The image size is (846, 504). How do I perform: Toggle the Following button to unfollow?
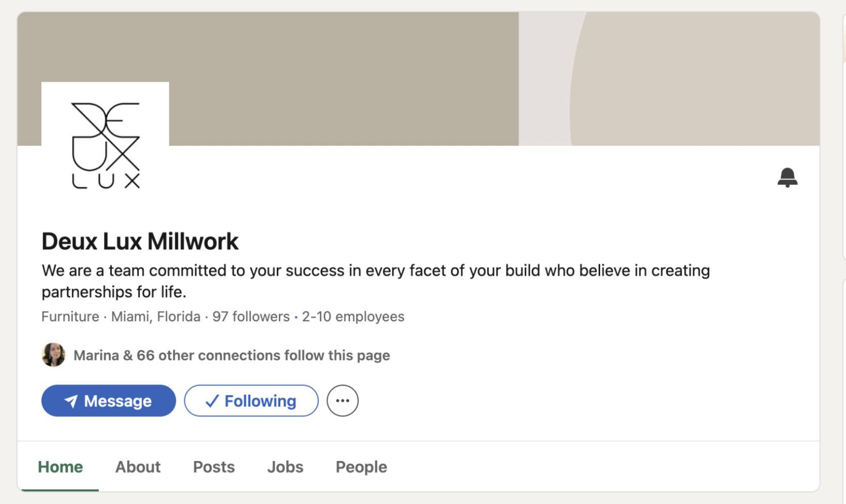click(251, 401)
